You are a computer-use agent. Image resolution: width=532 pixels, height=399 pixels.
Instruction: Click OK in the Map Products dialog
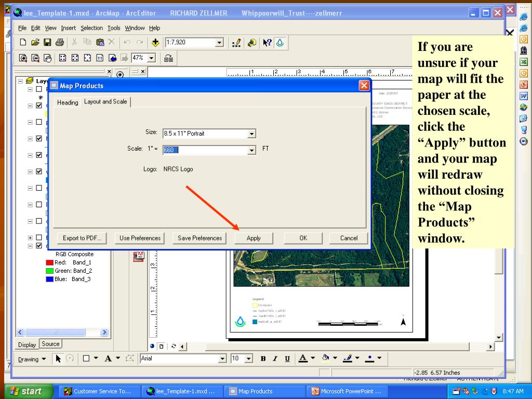click(303, 238)
